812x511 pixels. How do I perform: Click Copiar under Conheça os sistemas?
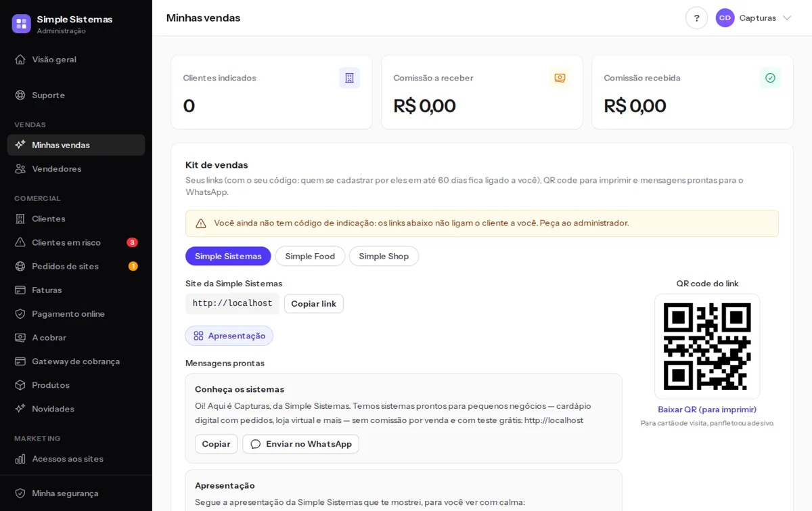[x=216, y=444]
